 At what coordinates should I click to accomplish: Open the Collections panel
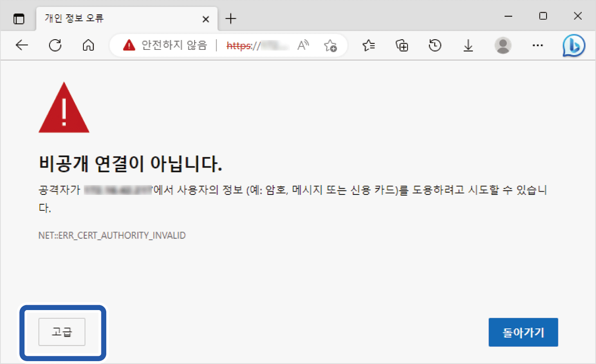click(402, 45)
